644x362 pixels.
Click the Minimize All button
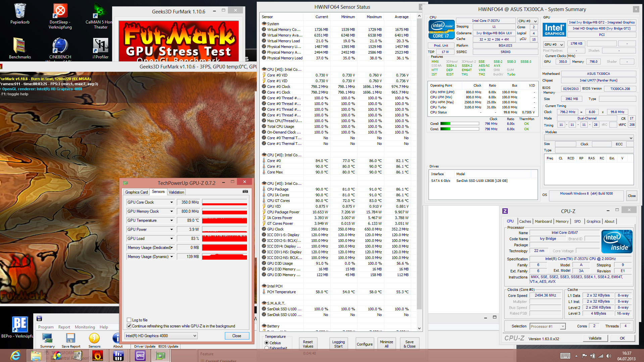386,344
